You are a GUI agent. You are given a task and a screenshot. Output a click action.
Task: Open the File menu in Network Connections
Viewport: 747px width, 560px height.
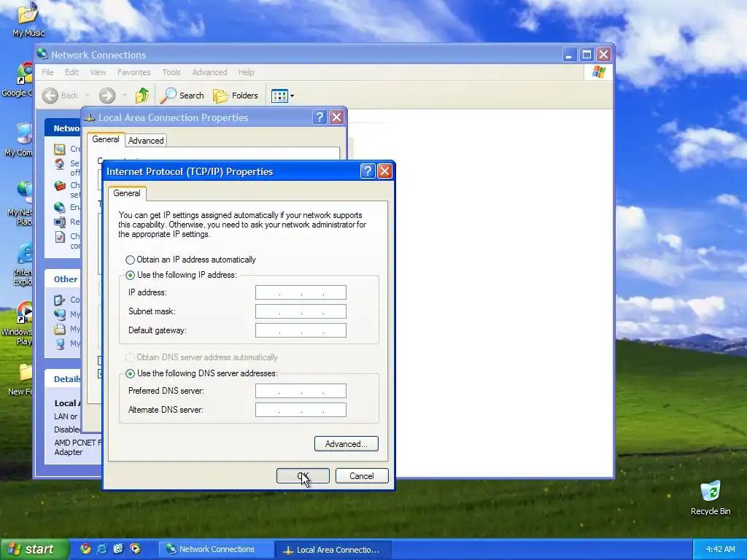pos(47,72)
